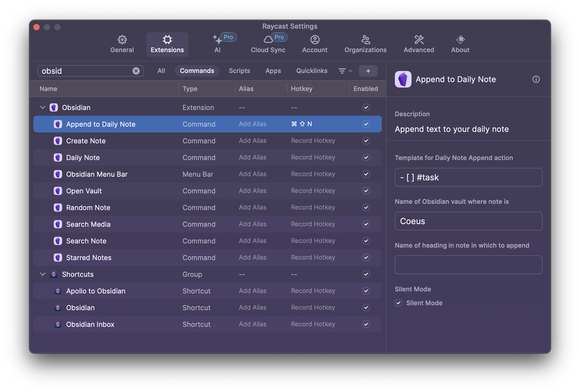The image size is (580, 392).
Task: Click Apollo to Obsidian shortcut icon
Action: tap(58, 291)
